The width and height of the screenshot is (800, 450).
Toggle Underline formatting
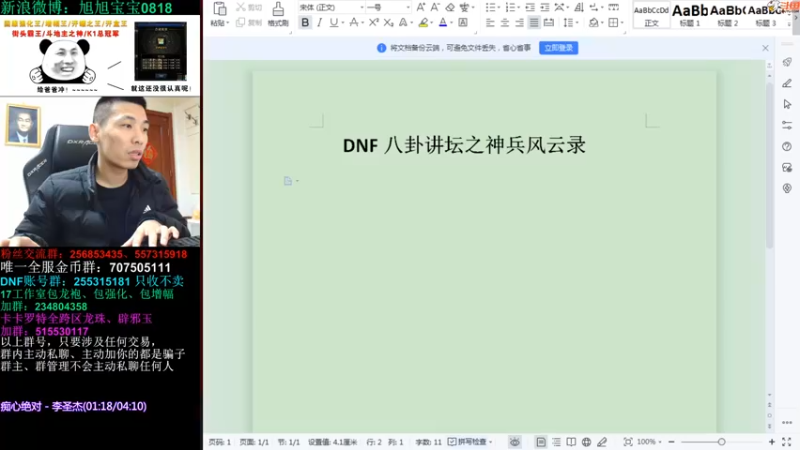coord(333,22)
